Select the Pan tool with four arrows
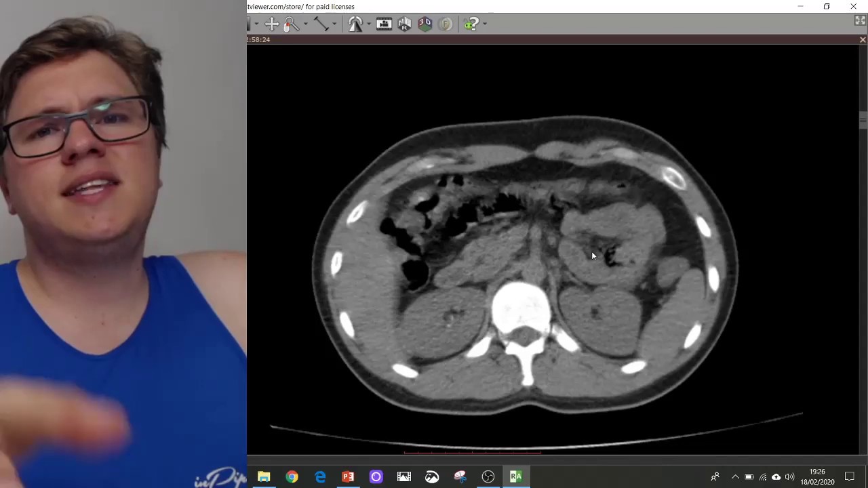The image size is (868, 488). tap(271, 24)
